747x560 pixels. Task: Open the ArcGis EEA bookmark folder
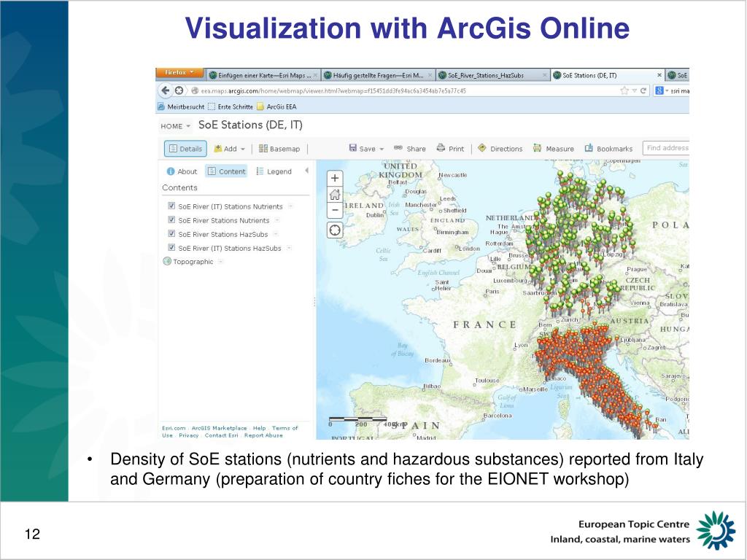276,106
